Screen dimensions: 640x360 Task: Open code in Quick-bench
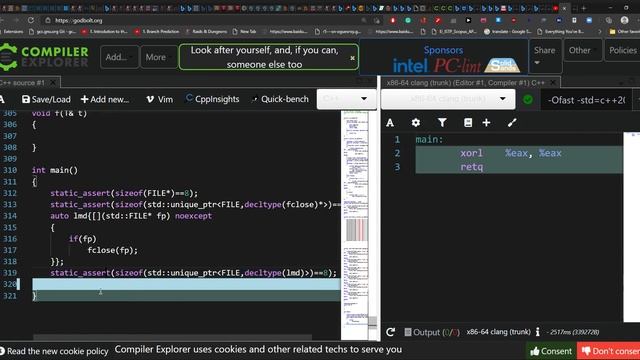point(280,99)
